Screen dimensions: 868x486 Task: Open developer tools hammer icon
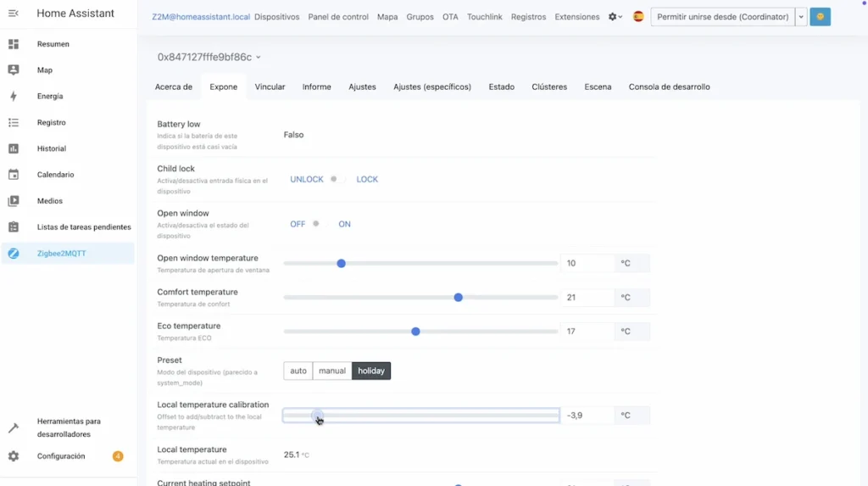(x=14, y=427)
